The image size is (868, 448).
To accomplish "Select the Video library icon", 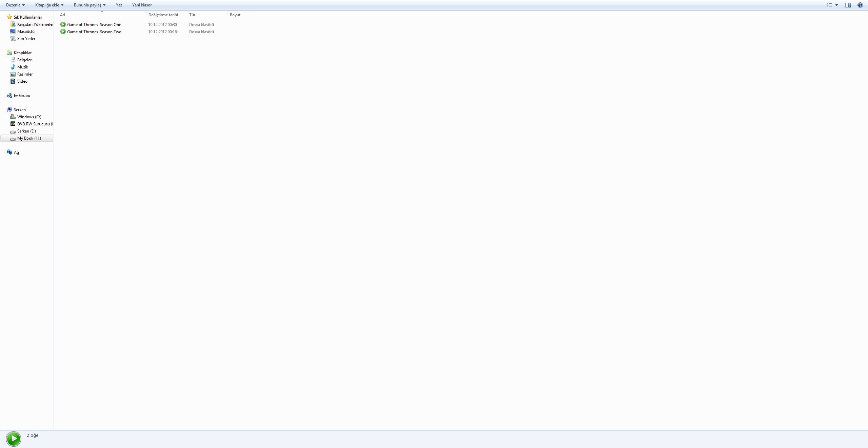I will pyautogui.click(x=14, y=81).
